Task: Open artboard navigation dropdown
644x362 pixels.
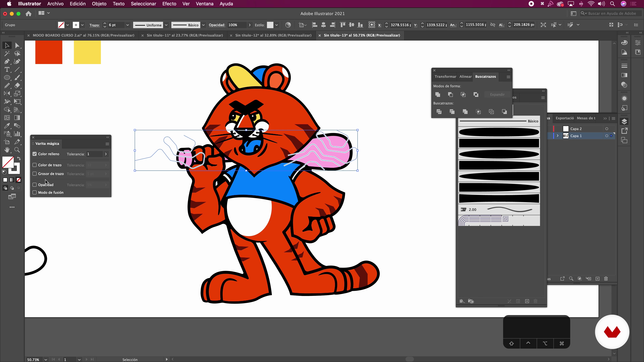Action: click(x=79, y=359)
